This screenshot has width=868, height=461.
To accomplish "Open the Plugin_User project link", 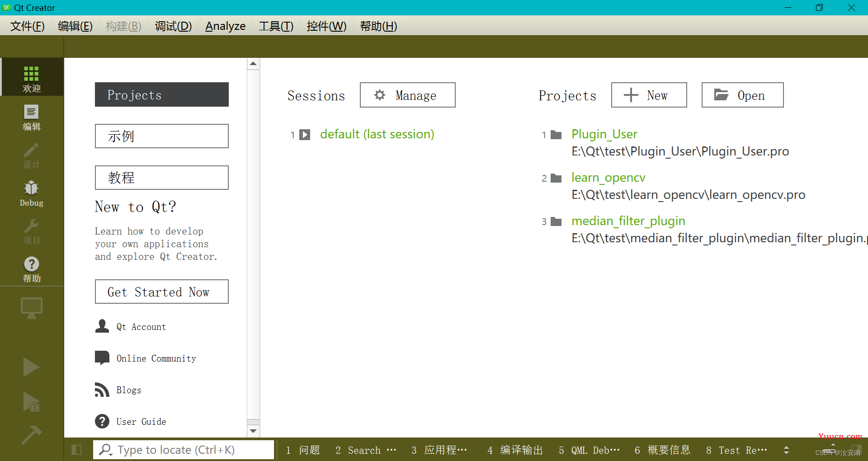I will [604, 134].
